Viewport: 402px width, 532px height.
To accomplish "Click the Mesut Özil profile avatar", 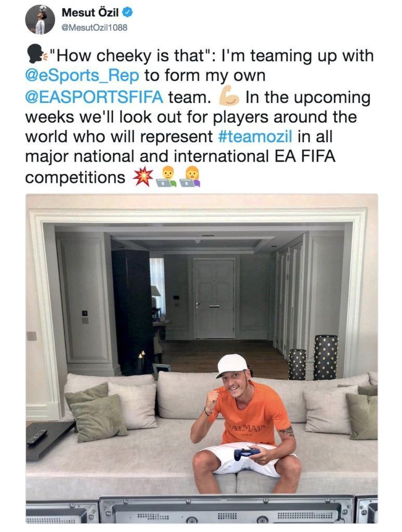I will [40, 19].
